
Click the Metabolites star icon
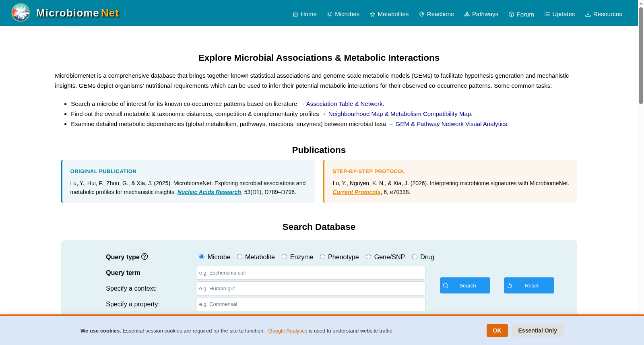click(x=373, y=14)
